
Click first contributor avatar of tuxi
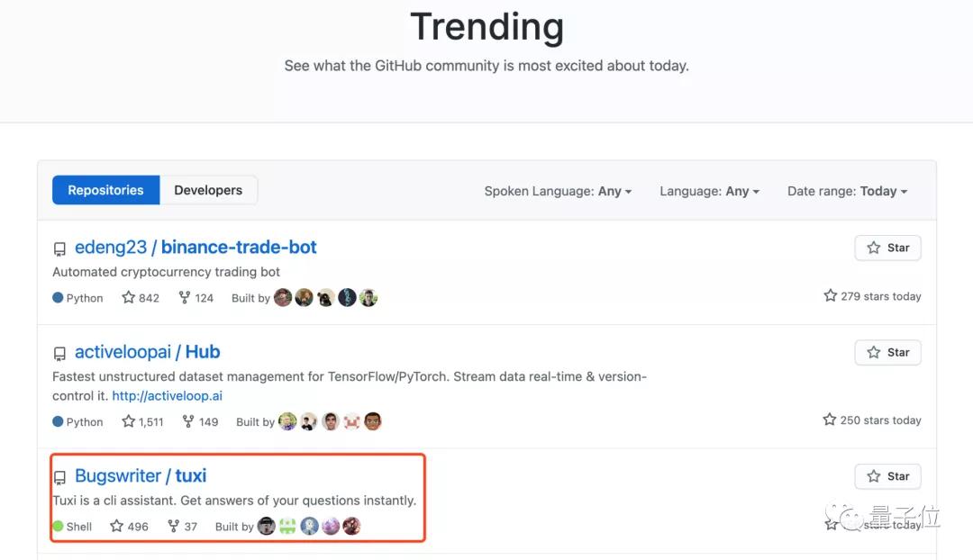[x=266, y=527]
